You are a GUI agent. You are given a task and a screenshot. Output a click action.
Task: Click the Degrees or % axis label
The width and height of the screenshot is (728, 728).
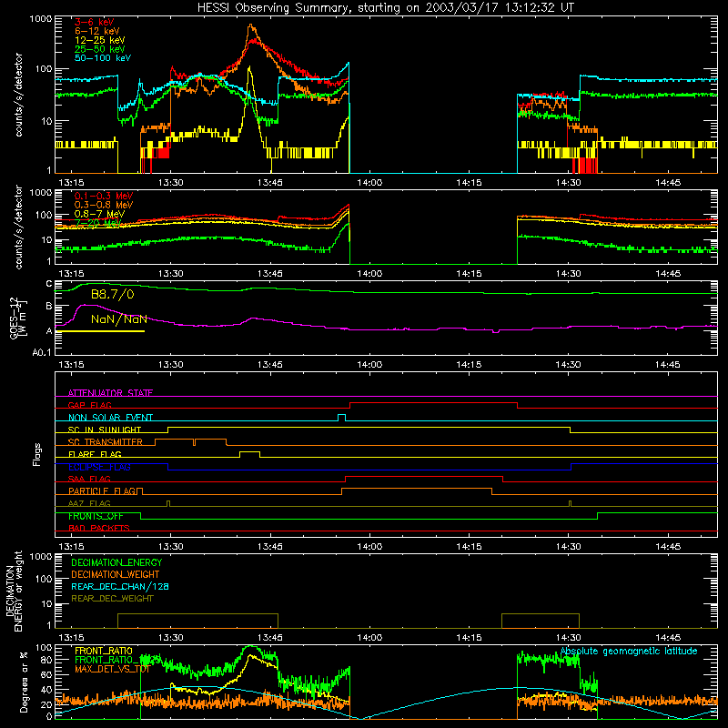click(24, 682)
